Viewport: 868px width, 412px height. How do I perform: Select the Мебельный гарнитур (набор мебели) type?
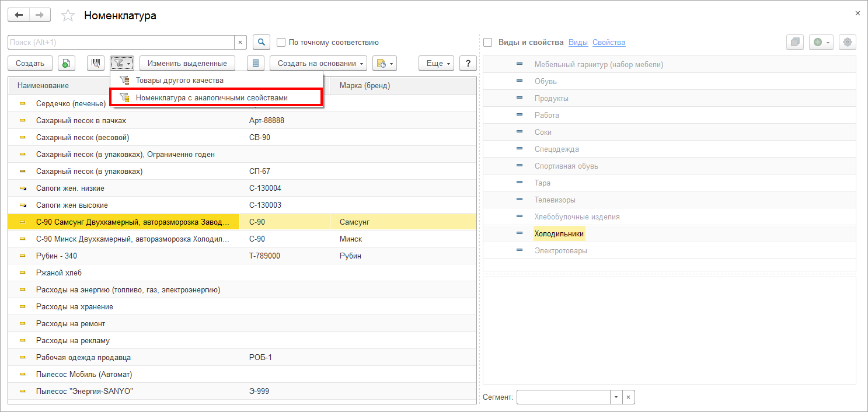tap(599, 64)
